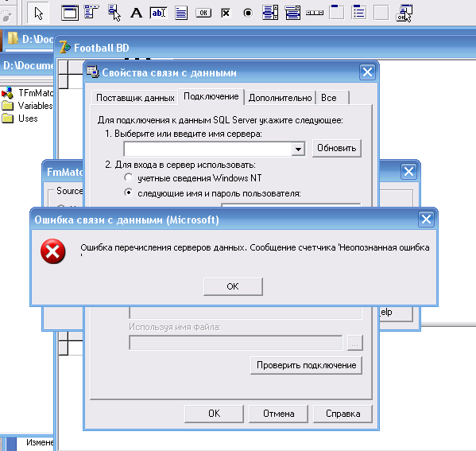Open the server name dropdown arrow

pos(298,149)
